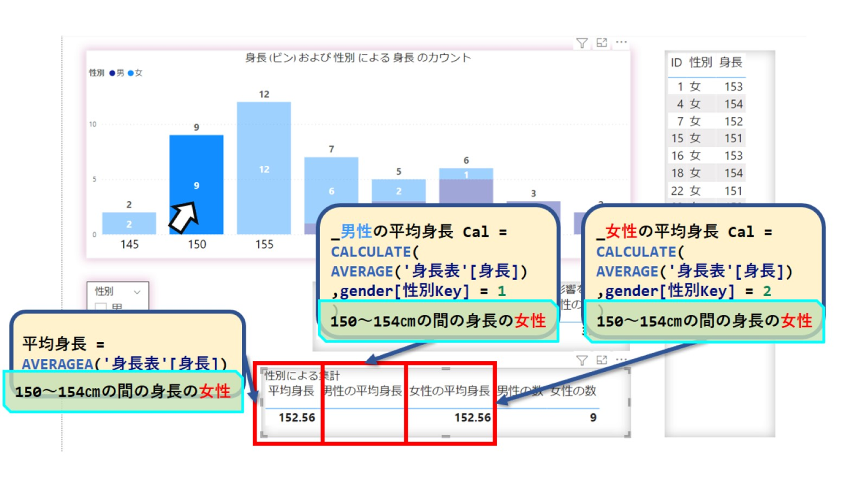Click filter icon above 性別による集計 table
The width and height of the screenshot is (868, 488).
point(582,360)
